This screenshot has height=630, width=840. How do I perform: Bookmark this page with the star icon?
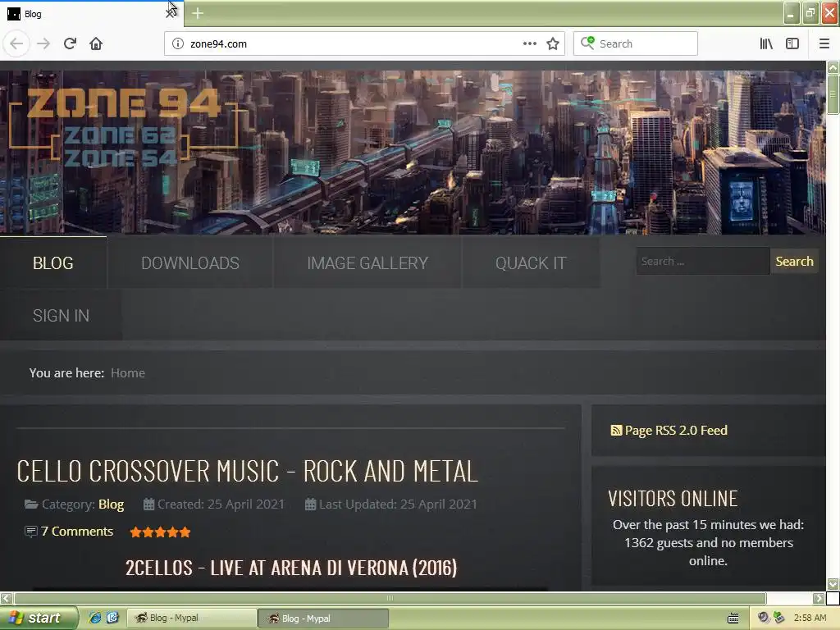(553, 43)
